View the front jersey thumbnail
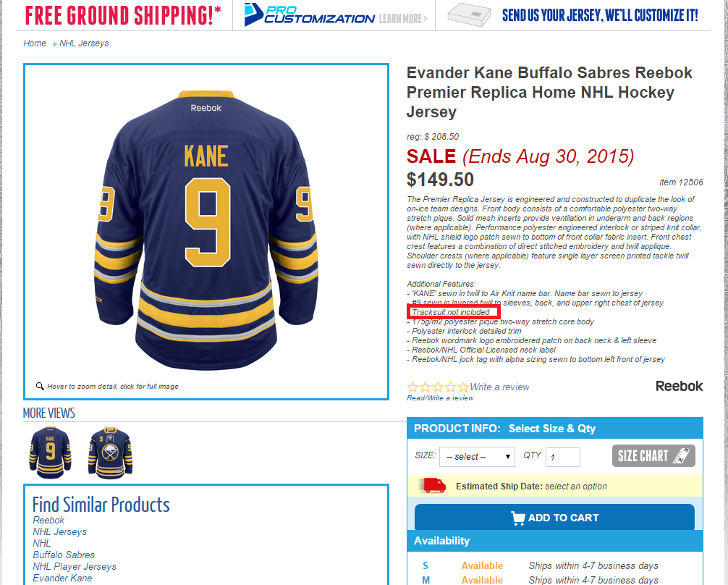 click(110, 453)
